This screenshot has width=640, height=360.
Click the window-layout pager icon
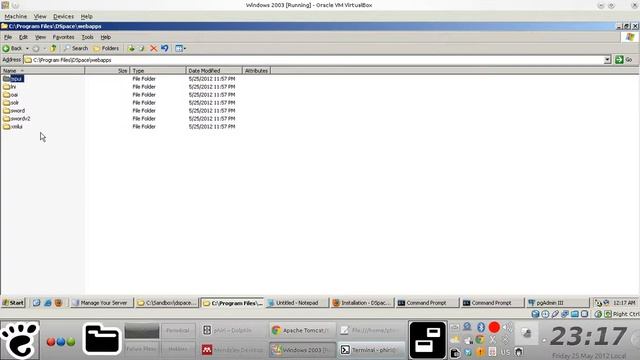(x=427, y=340)
